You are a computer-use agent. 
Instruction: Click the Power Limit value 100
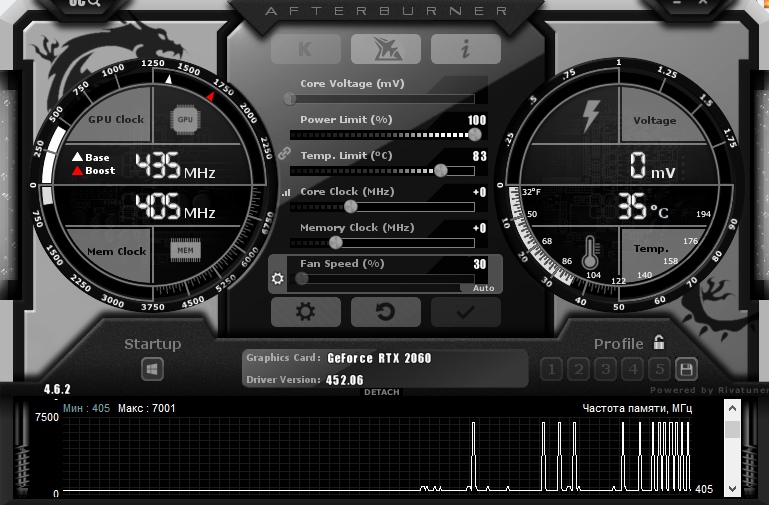(477, 120)
